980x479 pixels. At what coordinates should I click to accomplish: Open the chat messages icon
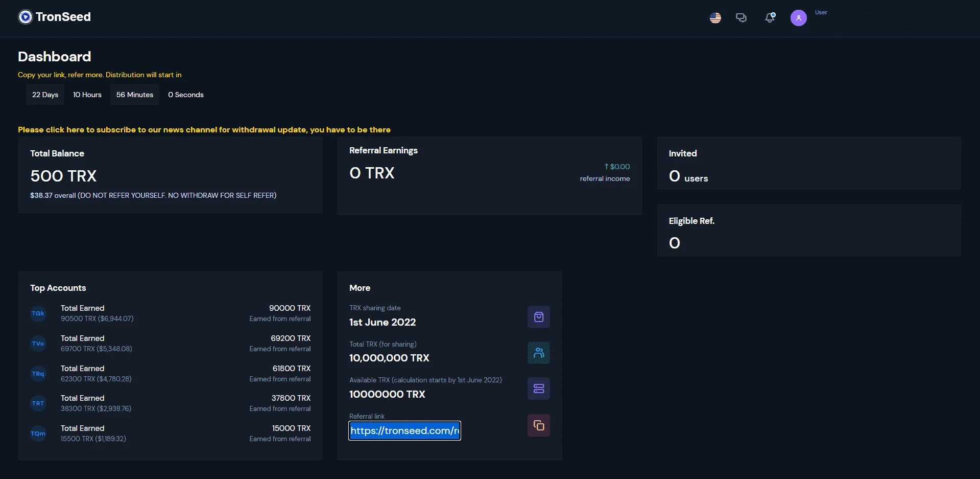pyautogui.click(x=741, y=18)
